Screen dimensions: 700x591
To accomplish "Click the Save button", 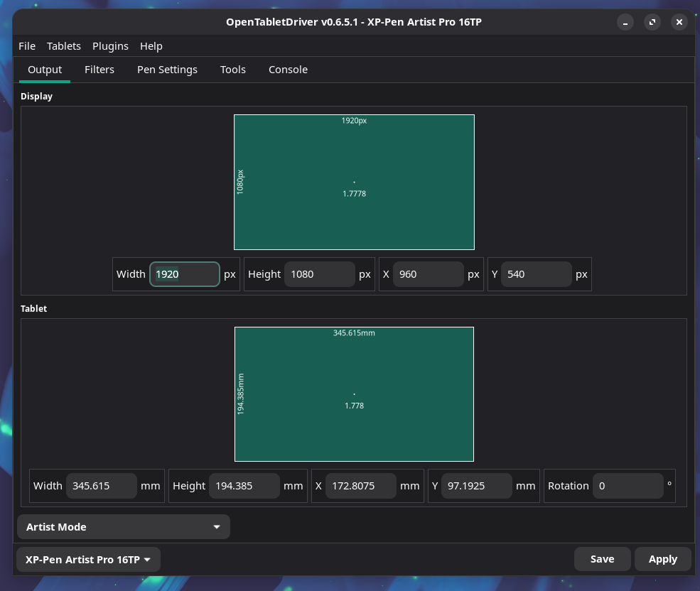I will pyautogui.click(x=602, y=559).
